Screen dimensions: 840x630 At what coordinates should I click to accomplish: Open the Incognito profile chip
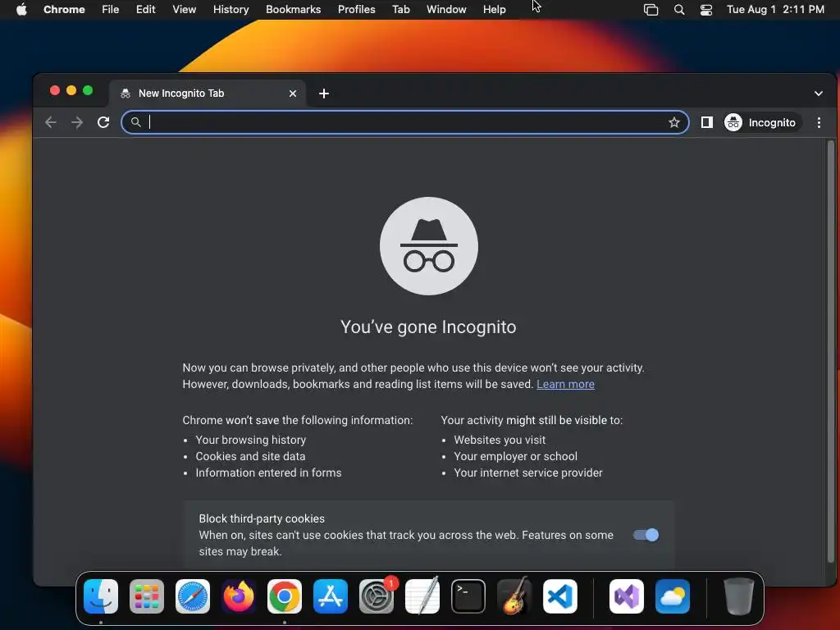click(761, 123)
